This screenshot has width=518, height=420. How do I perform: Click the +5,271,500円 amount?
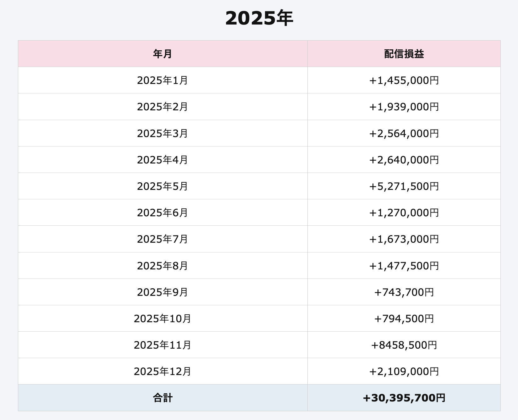click(x=404, y=186)
